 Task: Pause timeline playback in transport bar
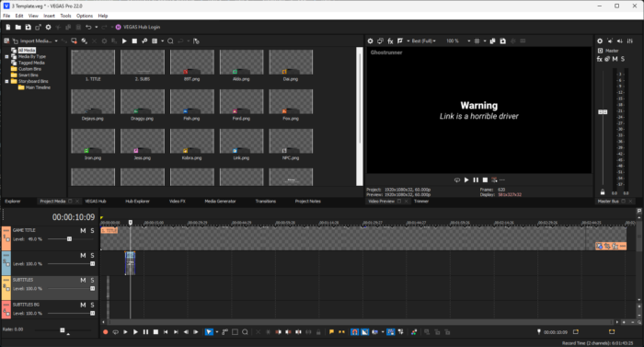(x=145, y=332)
